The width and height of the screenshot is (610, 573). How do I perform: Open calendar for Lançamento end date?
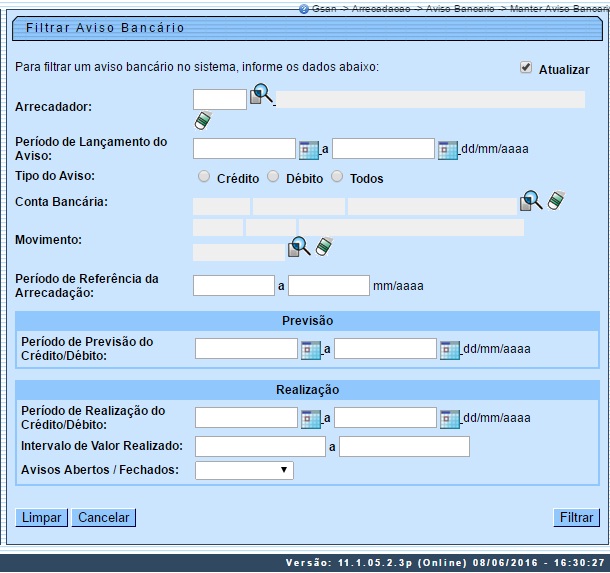pos(448,150)
